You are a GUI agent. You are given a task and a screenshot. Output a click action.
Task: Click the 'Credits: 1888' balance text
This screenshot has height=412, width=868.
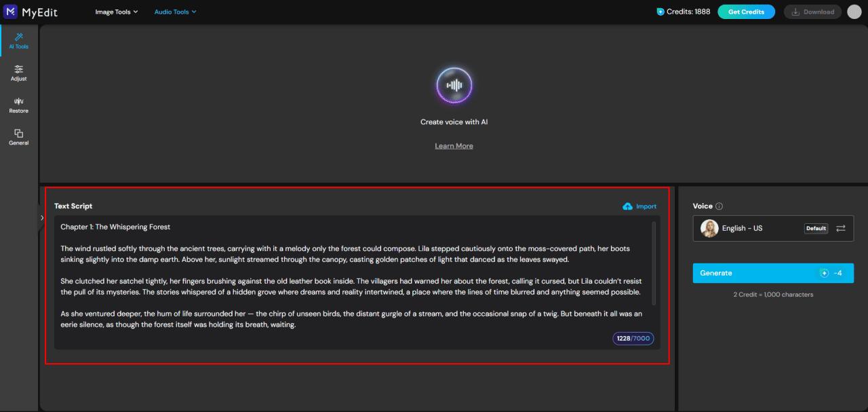(688, 12)
